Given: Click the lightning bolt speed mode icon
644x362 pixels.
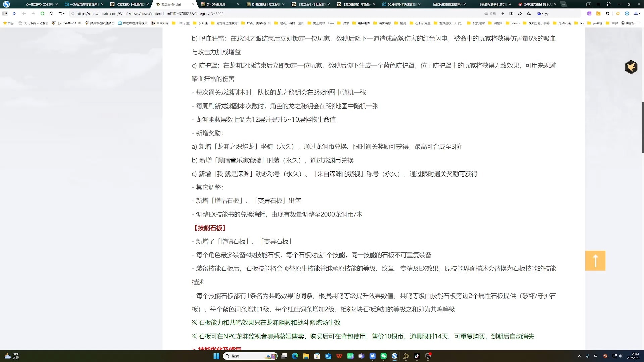Looking at the screenshot, I should coord(503,14).
